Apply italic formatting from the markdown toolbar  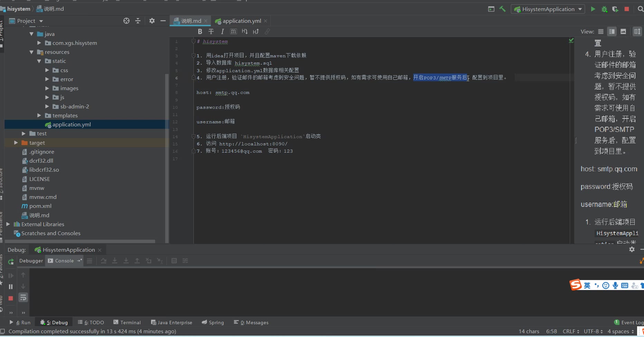(x=222, y=31)
